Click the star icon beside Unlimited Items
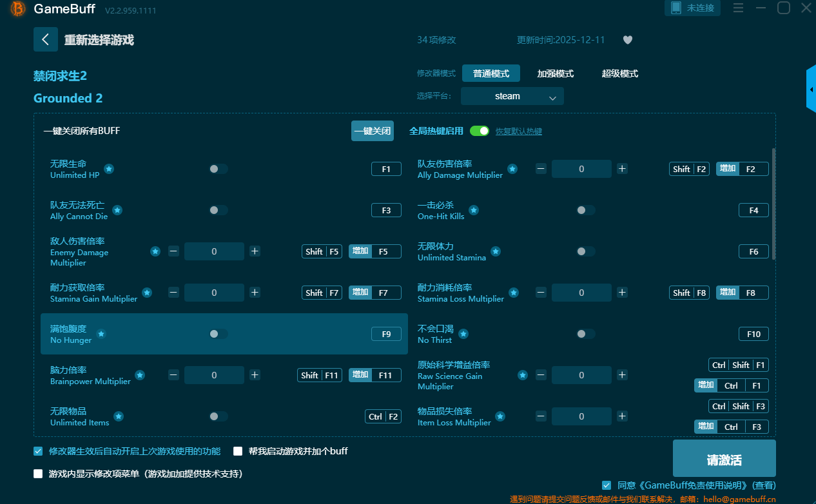 [119, 416]
